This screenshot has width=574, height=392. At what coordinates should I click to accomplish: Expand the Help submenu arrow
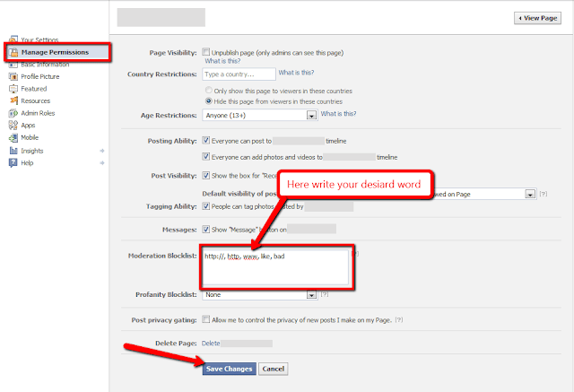click(x=102, y=163)
